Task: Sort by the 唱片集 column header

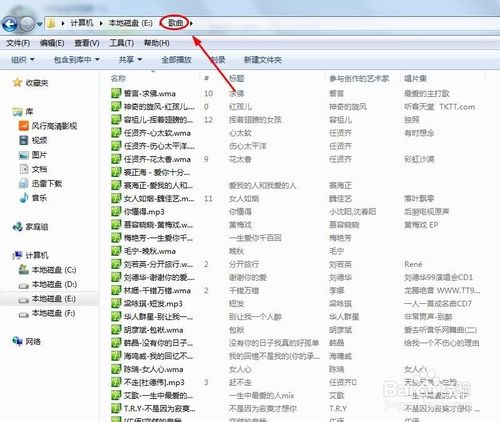Action: pyautogui.click(x=415, y=78)
